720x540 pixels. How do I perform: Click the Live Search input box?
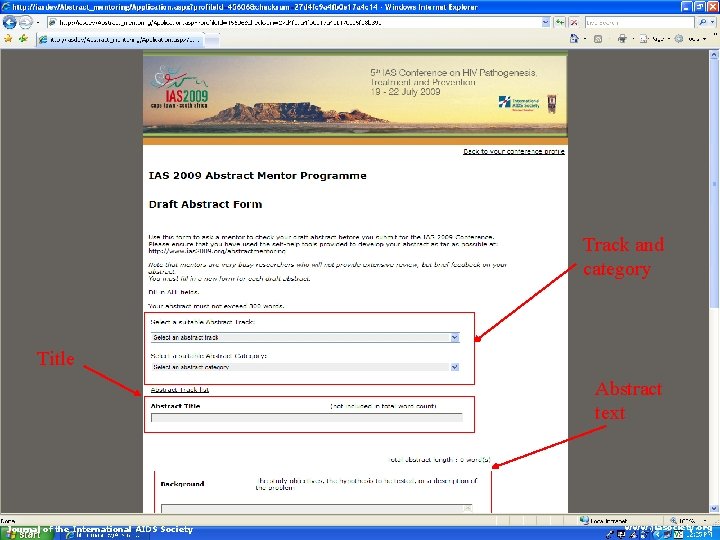[x=639, y=22]
